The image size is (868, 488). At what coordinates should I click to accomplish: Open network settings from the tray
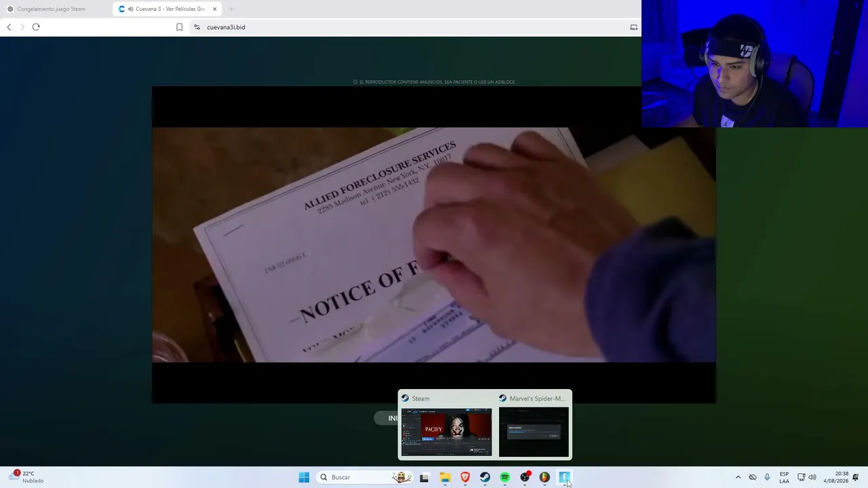[801, 477]
